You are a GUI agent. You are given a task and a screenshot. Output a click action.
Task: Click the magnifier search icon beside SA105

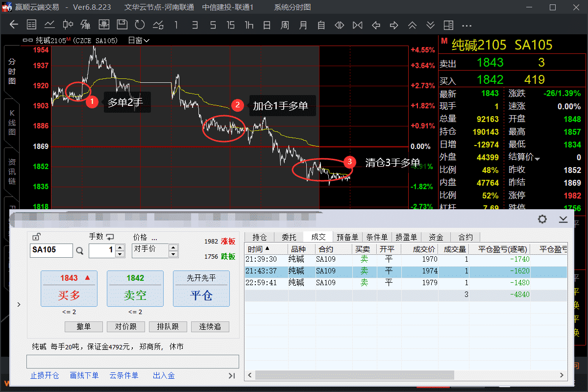click(80, 251)
